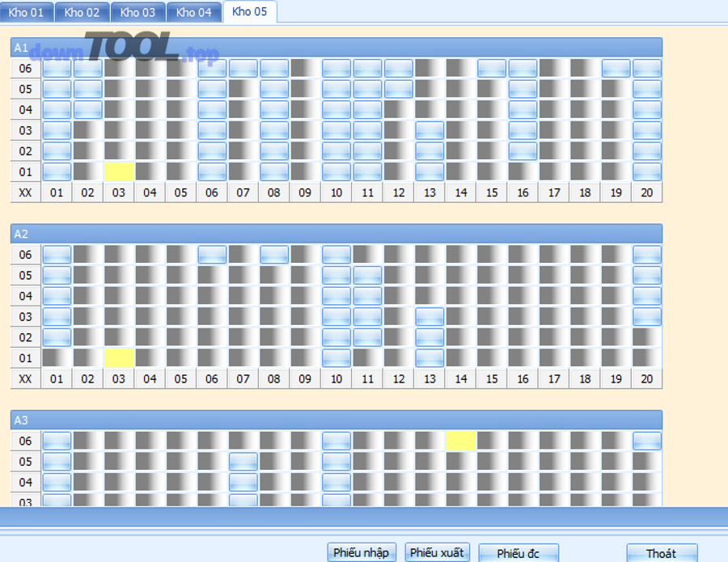Viewport: 728px width, 562px height.
Task: Collapse the A2 rack group header
Action: (x=336, y=234)
